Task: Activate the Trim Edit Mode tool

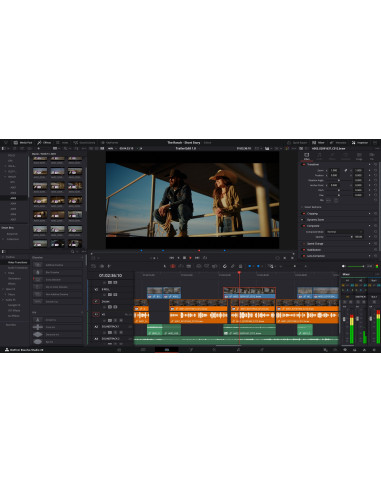Action: pos(173,266)
